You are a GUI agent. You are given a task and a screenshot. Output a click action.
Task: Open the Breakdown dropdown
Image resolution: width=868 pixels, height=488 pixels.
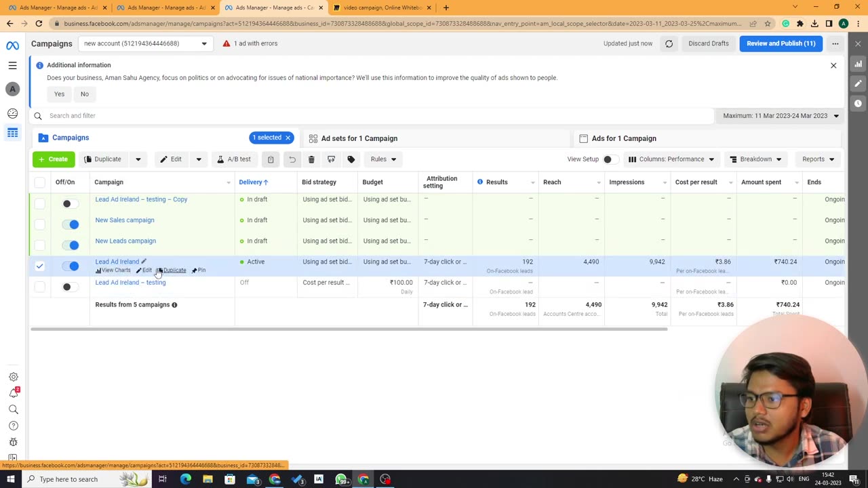[x=755, y=159]
